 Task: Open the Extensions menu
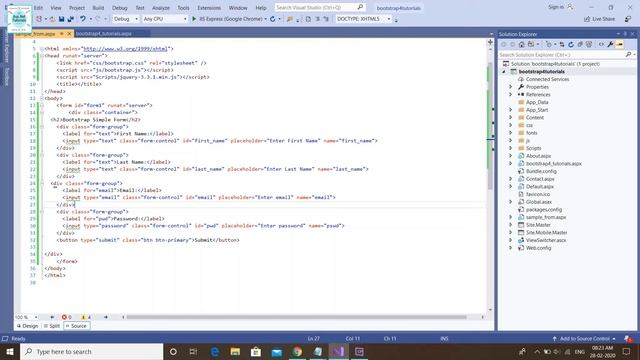[209, 8]
